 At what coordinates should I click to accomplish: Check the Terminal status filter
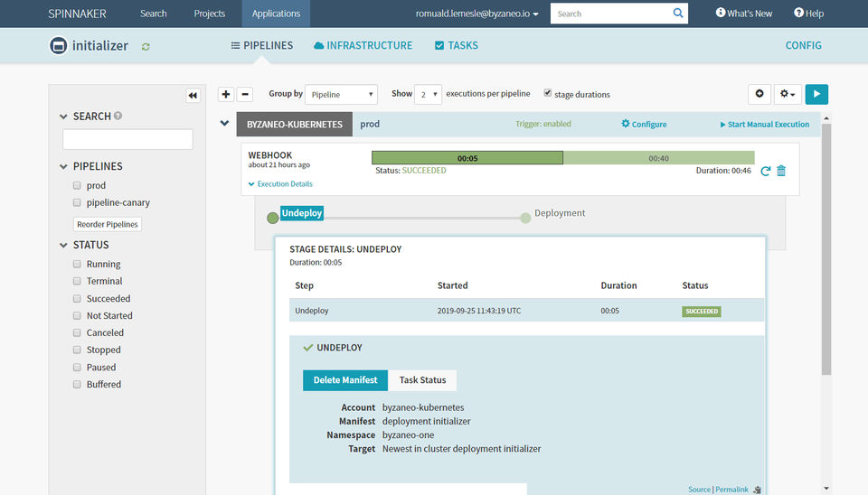[x=77, y=281]
